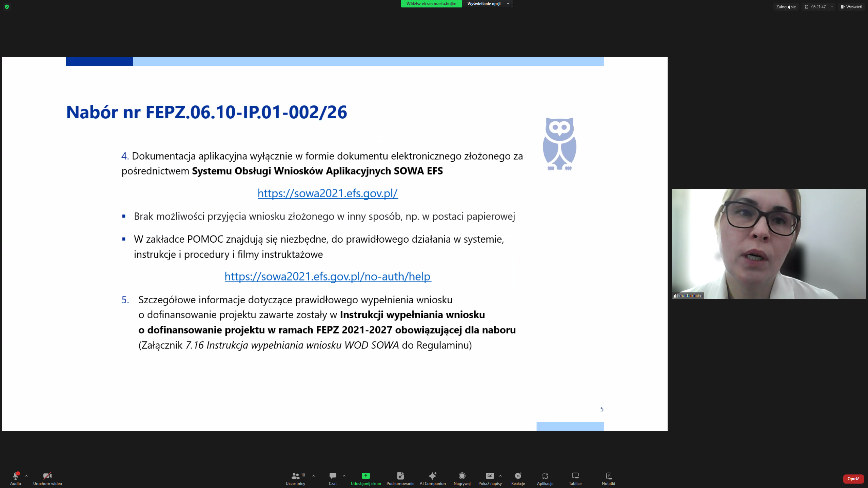The image size is (868, 488).
Task: Open the sowa2021.efs.gov.pl/no-auth/help link
Action: pos(328,276)
